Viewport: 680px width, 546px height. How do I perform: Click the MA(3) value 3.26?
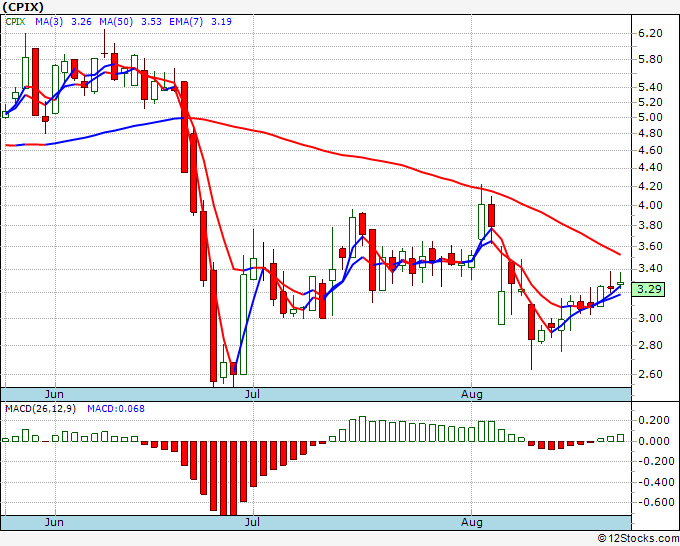pos(81,22)
